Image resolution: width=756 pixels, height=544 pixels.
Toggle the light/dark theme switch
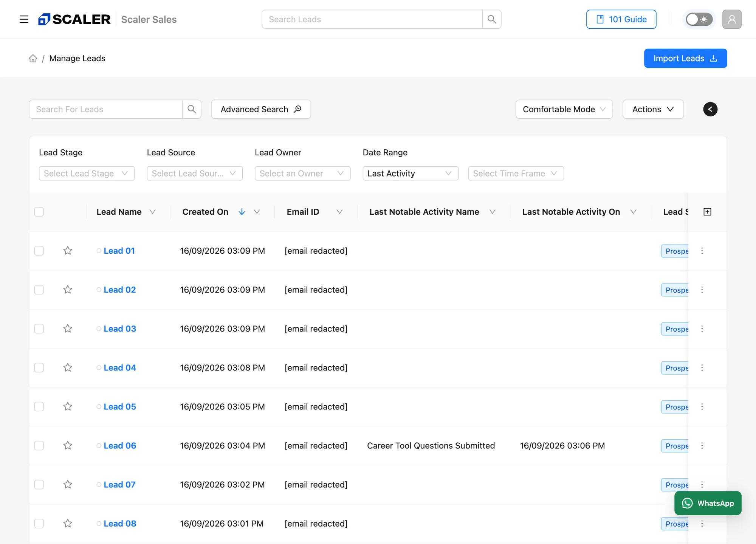[x=699, y=19]
